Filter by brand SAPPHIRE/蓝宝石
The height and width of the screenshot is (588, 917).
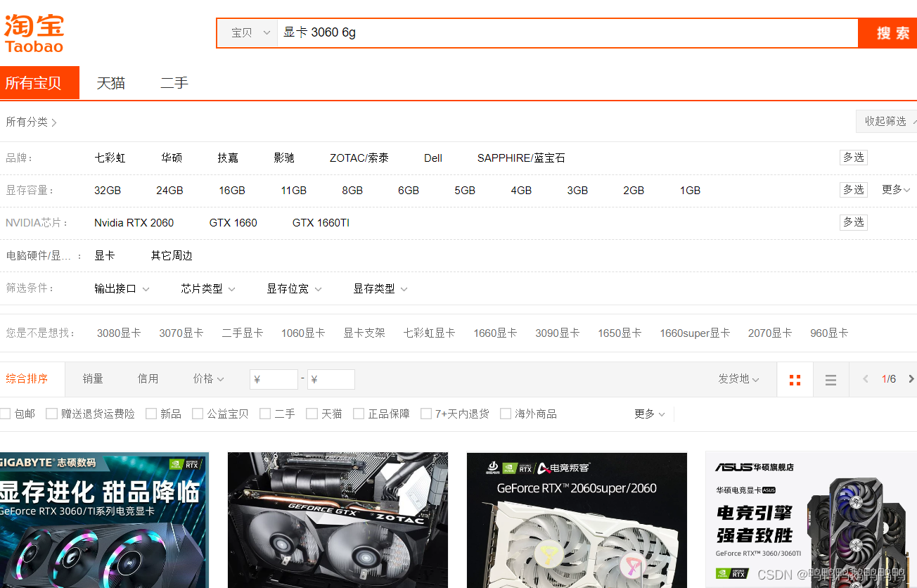[x=521, y=158]
